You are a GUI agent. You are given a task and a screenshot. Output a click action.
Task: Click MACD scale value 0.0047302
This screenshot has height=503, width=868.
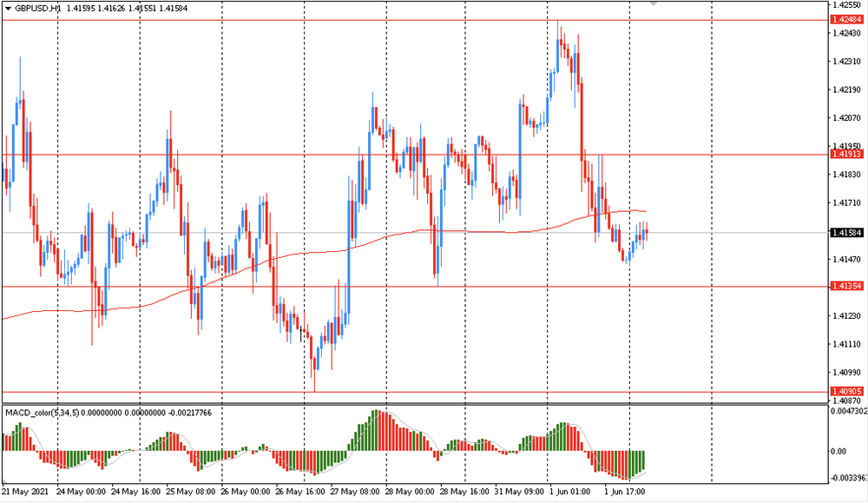(x=849, y=412)
